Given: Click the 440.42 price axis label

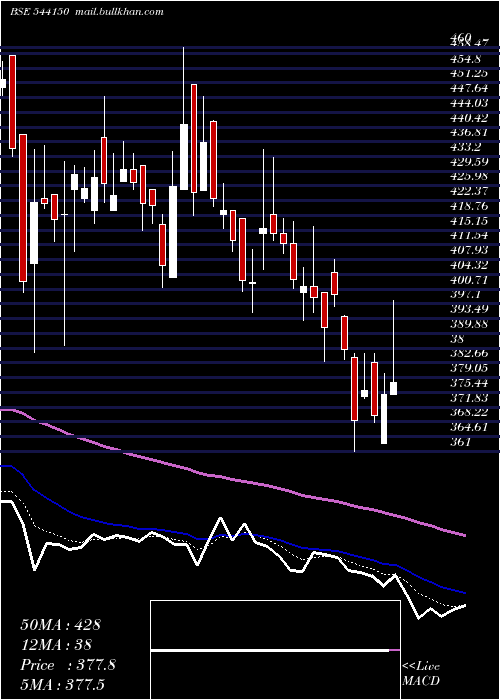Looking at the screenshot, I should 469,118.
